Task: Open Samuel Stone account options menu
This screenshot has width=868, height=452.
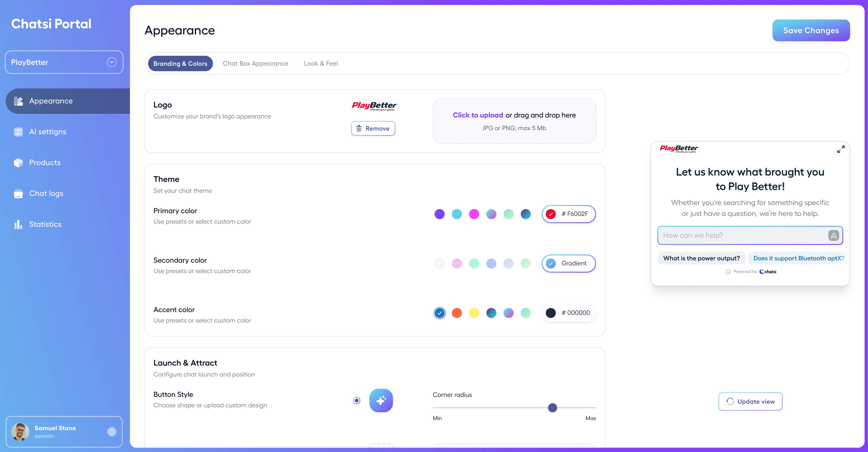Action: 112,432
